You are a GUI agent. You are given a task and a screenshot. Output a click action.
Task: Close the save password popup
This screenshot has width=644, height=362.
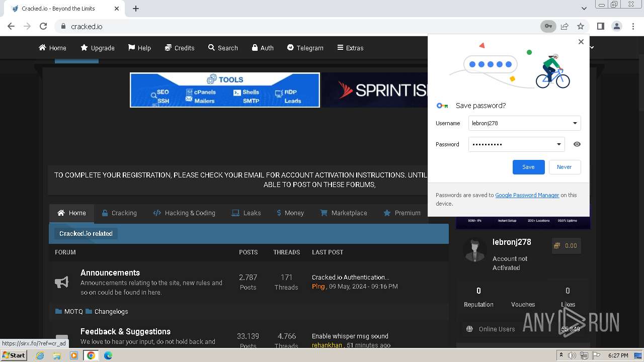pyautogui.click(x=581, y=42)
